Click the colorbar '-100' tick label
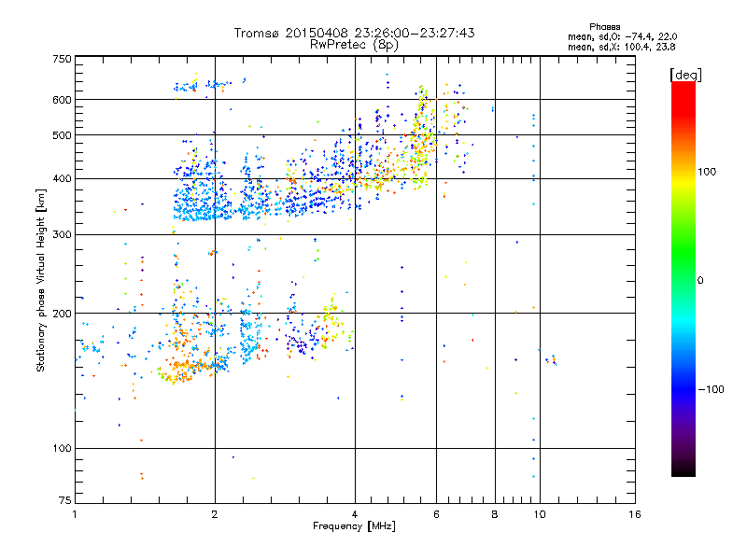 [711, 389]
